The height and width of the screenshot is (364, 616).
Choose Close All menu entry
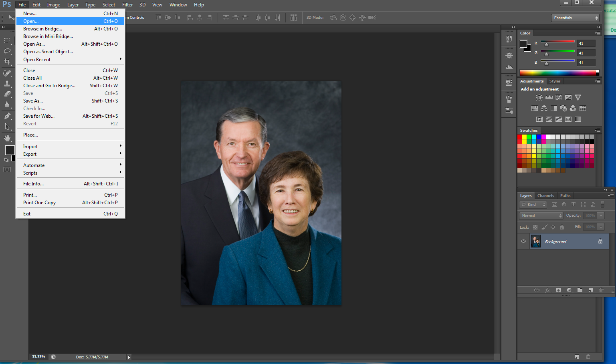coord(71,78)
